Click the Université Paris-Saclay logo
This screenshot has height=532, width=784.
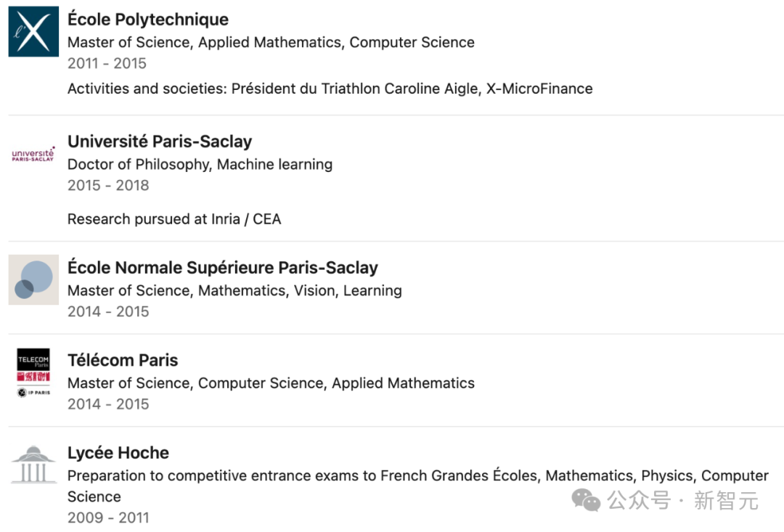point(33,154)
